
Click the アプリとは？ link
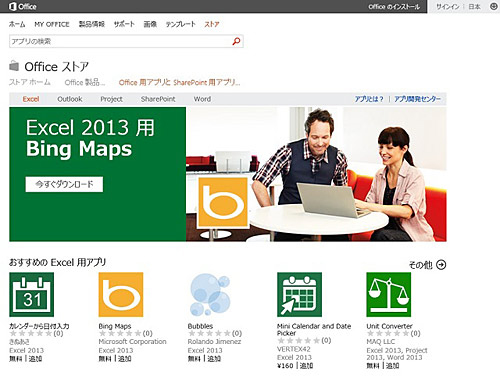coord(369,99)
